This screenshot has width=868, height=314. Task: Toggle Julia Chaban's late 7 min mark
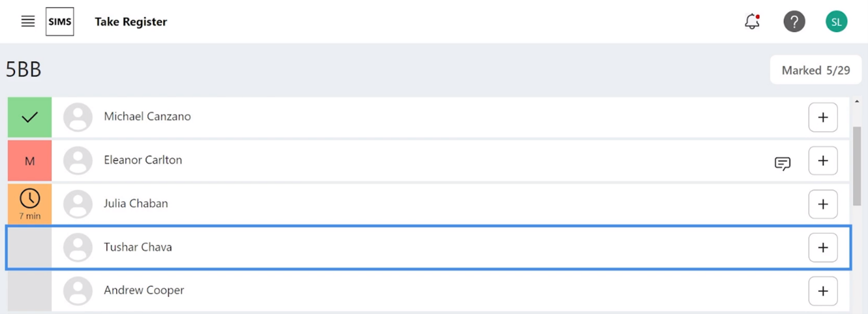[x=29, y=204]
